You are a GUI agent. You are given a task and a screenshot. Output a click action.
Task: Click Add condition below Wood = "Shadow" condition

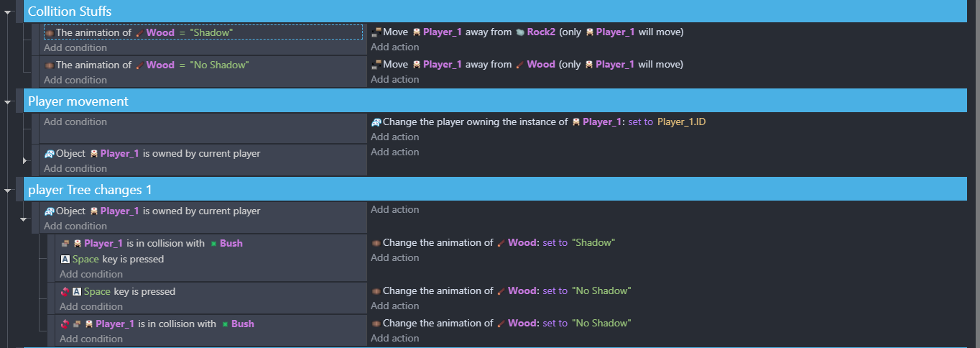pyautogui.click(x=75, y=47)
